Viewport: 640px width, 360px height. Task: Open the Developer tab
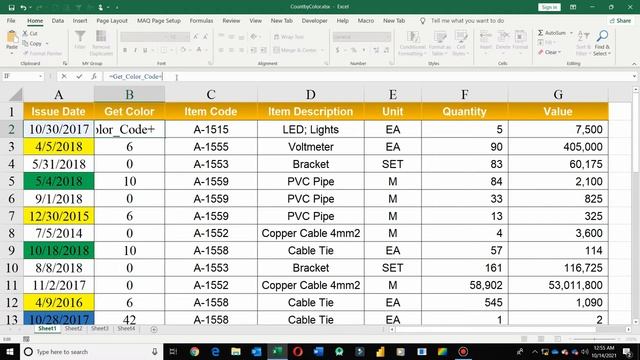[x=315, y=20]
